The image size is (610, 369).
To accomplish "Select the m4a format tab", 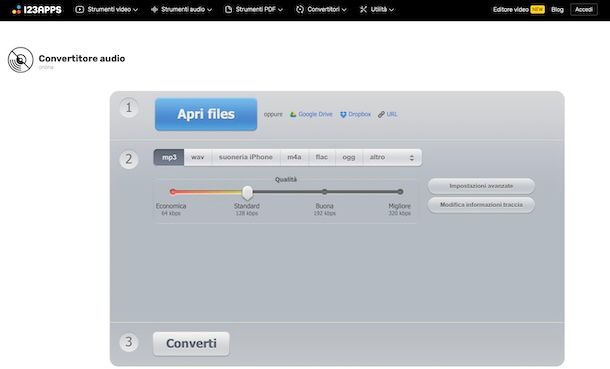I will click(294, 157).
